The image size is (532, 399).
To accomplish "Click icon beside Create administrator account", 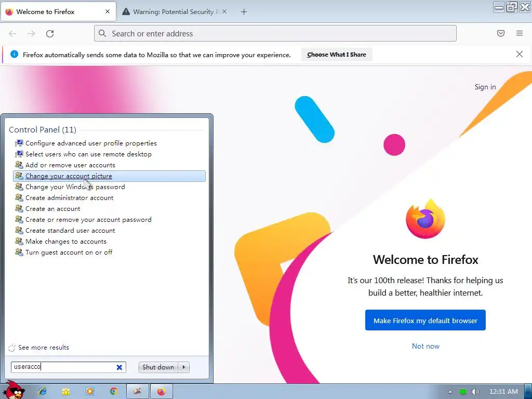I will [x=19, y=197].
